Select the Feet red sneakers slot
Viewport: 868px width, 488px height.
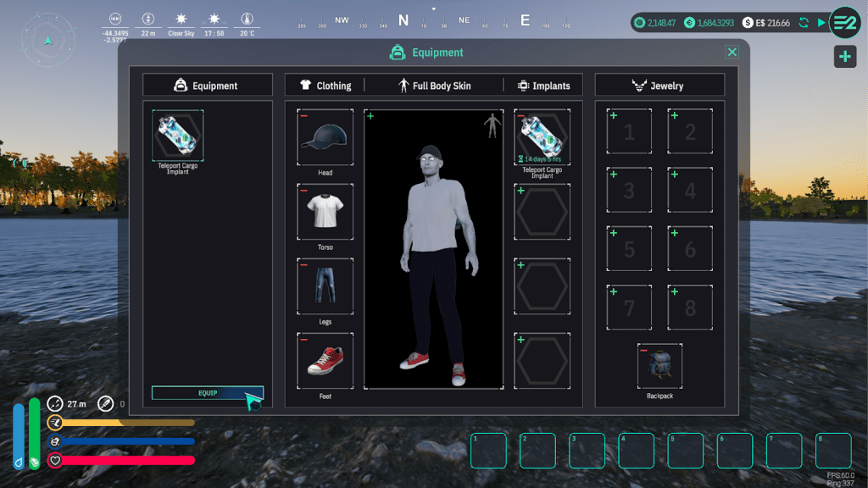click(x=325, y=361)
